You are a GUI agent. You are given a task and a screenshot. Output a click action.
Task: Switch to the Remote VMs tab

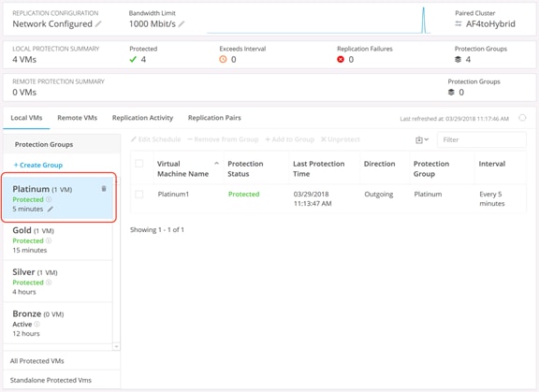[x=78, y=118]
